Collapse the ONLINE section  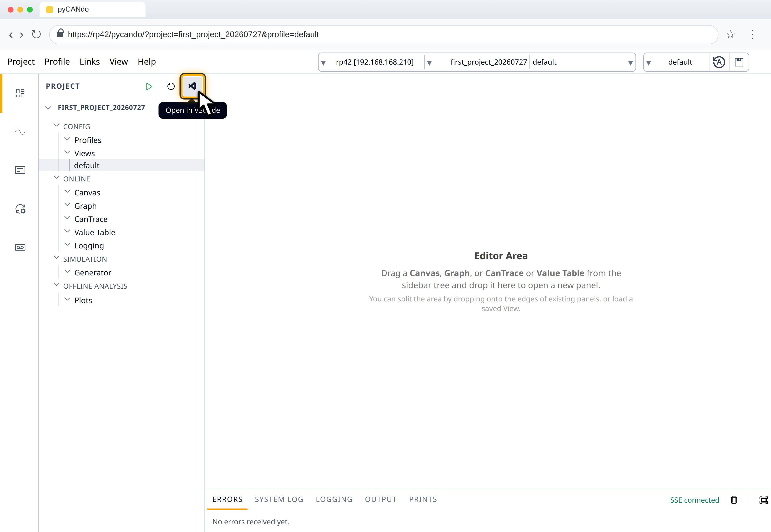pyautogui.click(x=56, y=178)
